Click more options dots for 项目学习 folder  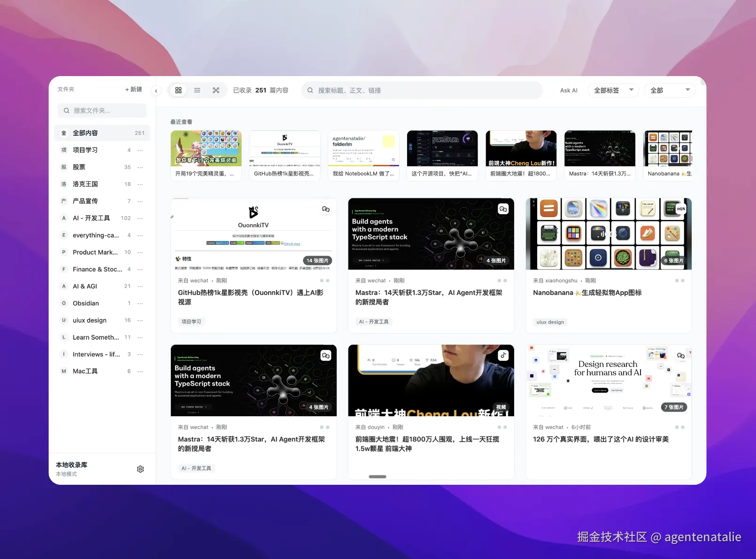pos(140,150)
